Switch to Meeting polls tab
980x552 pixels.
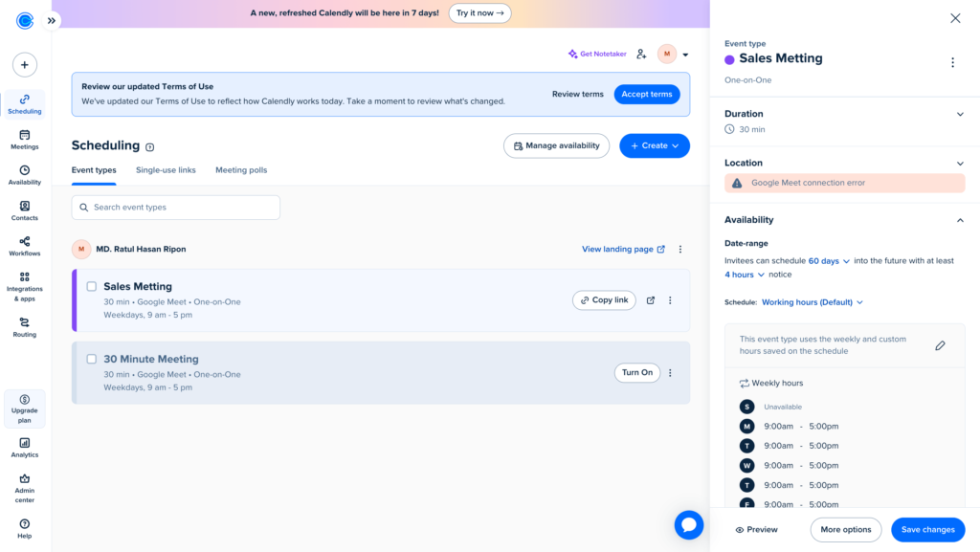click(241, 170)
